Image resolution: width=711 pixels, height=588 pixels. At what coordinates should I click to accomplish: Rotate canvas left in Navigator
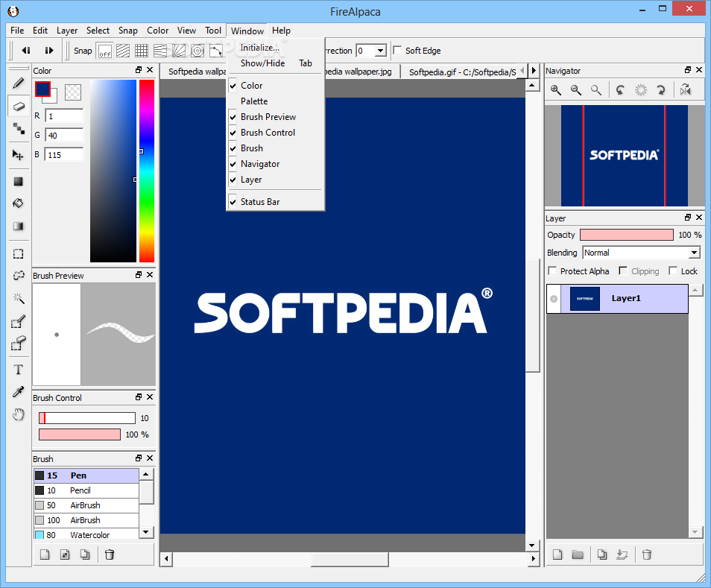coord(620,90)
